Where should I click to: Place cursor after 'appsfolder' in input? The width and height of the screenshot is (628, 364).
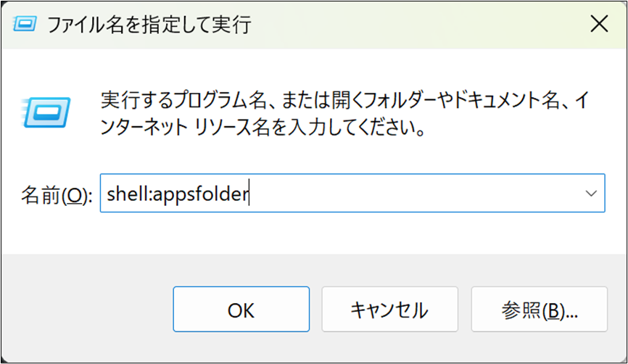(x=250, y=194)
